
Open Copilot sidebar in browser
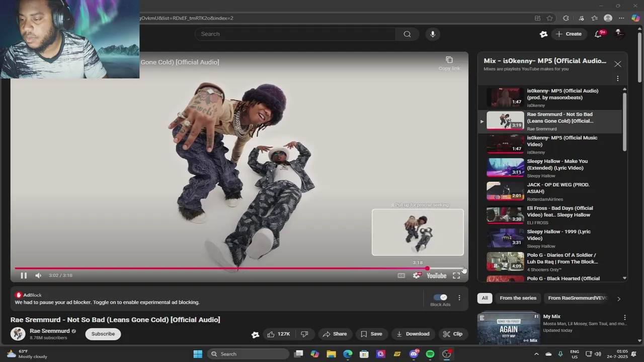635,18
